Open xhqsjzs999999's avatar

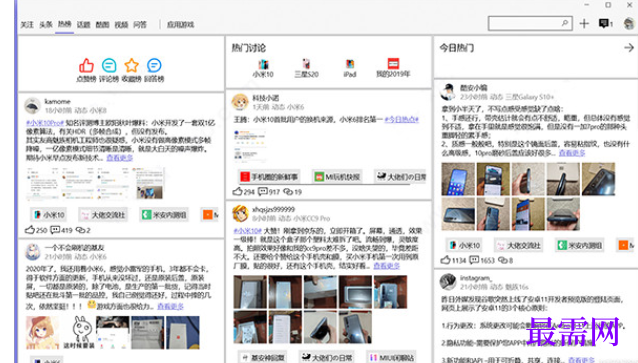(x=240, y=213)
